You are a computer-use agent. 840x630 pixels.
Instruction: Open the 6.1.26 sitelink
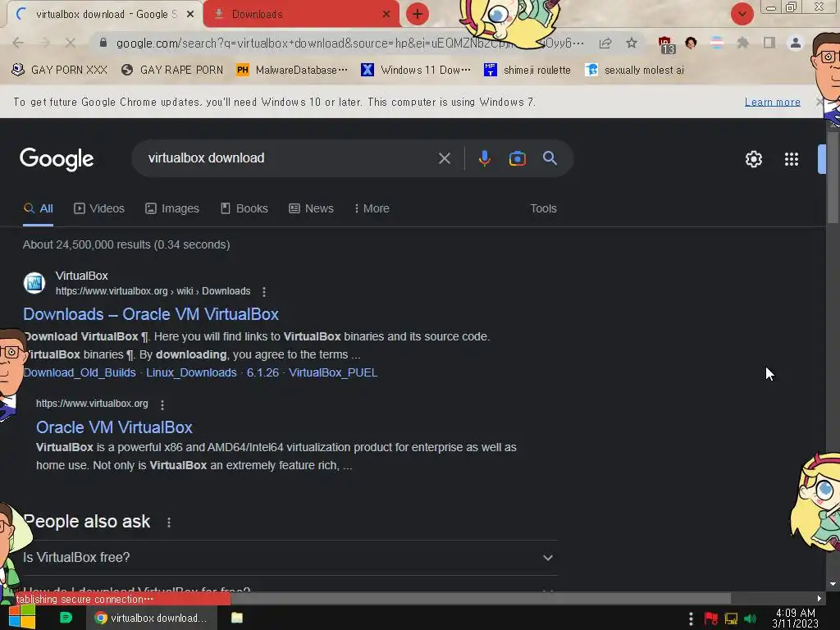262,373
